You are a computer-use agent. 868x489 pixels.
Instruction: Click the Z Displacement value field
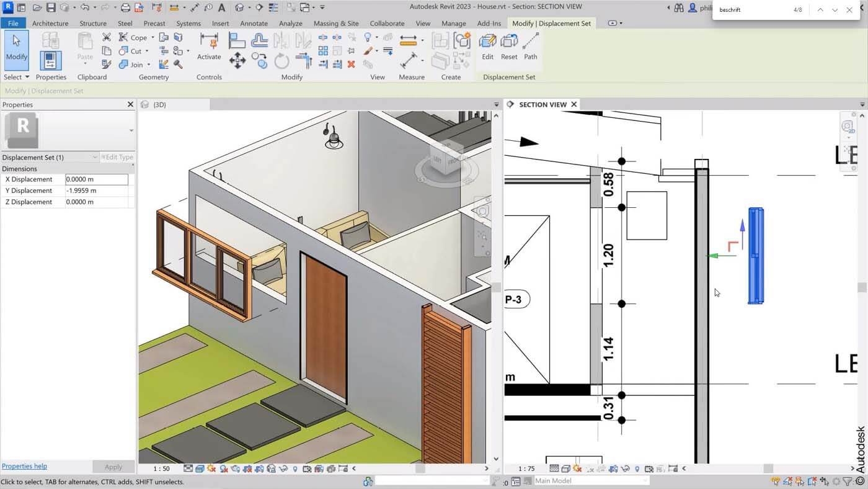point(97,202)
